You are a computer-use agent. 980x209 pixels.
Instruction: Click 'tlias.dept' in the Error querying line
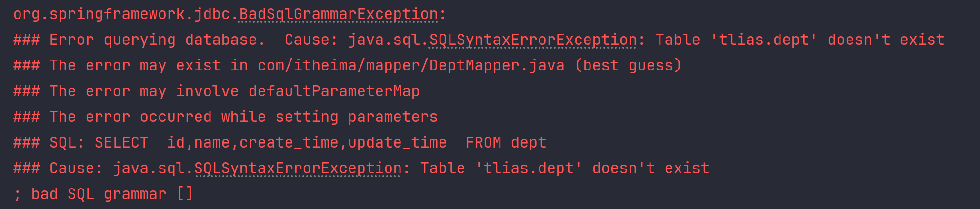763,40
